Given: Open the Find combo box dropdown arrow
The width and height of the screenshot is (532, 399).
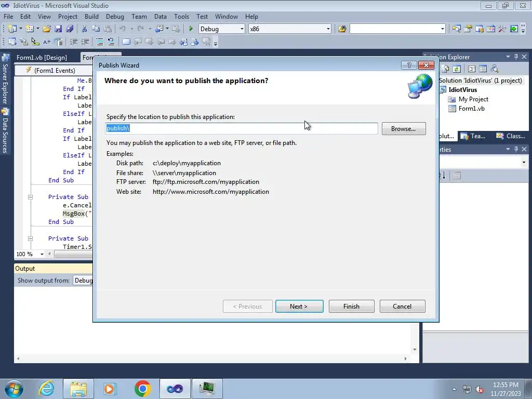Looking at the screenshot, I should coord(443,29).
